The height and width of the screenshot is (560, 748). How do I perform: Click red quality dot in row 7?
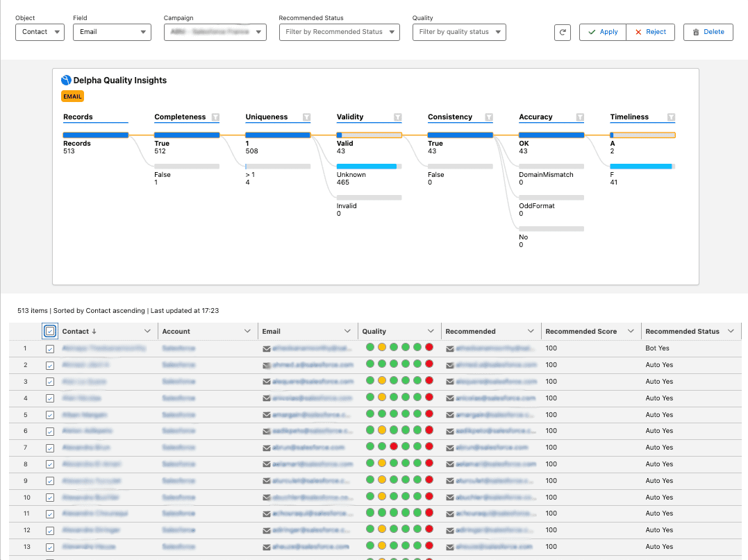394,447
